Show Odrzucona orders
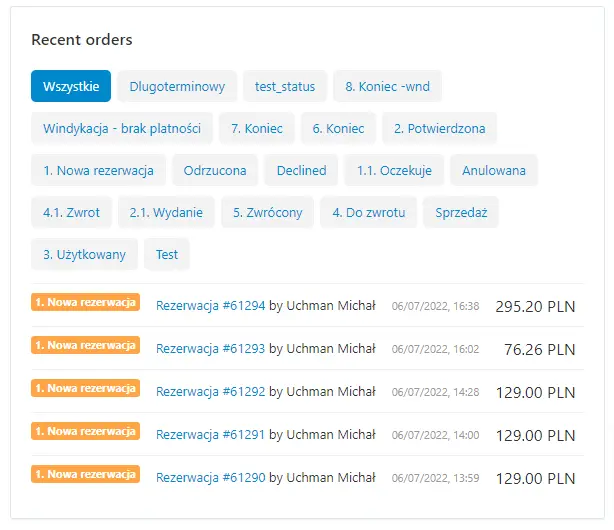 point(215,170)
